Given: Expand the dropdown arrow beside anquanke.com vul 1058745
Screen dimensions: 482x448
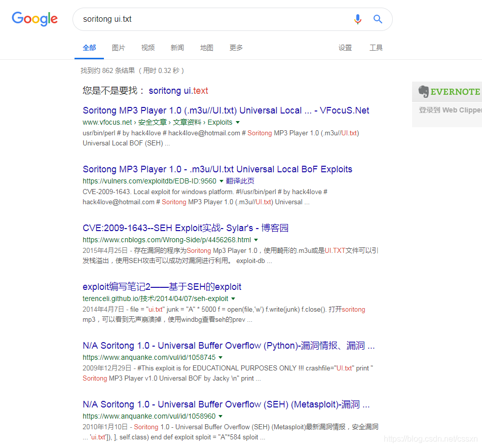Looking at the screenshot, I should pos(220,357).
